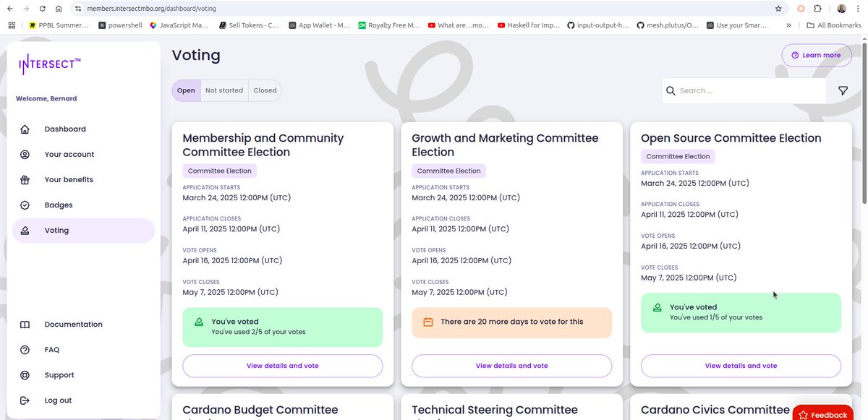Click the Your benefits gift icon

25,180
